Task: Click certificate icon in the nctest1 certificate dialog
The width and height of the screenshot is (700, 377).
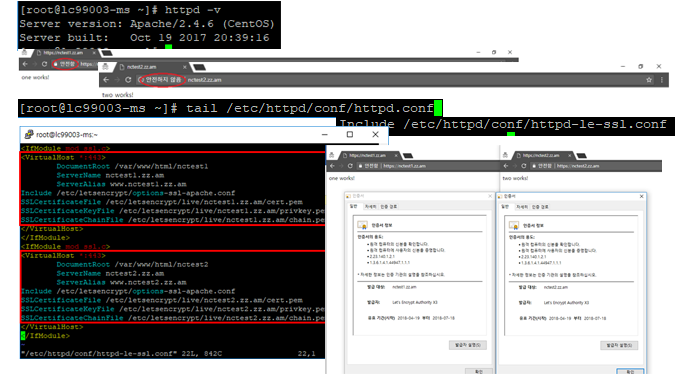Action: coord(362,225)
